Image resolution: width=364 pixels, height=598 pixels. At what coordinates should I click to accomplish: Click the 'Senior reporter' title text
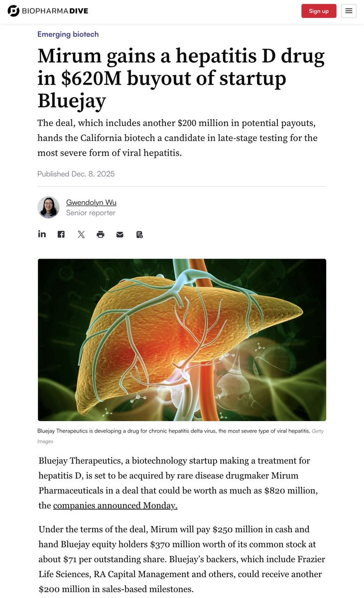point(91,213)
